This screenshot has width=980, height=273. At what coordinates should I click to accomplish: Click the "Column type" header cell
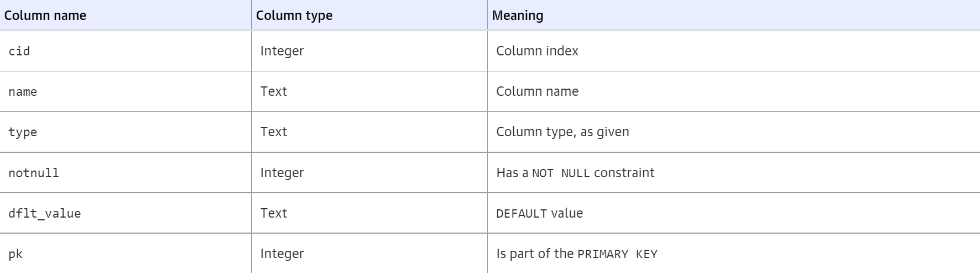(369, 15)
